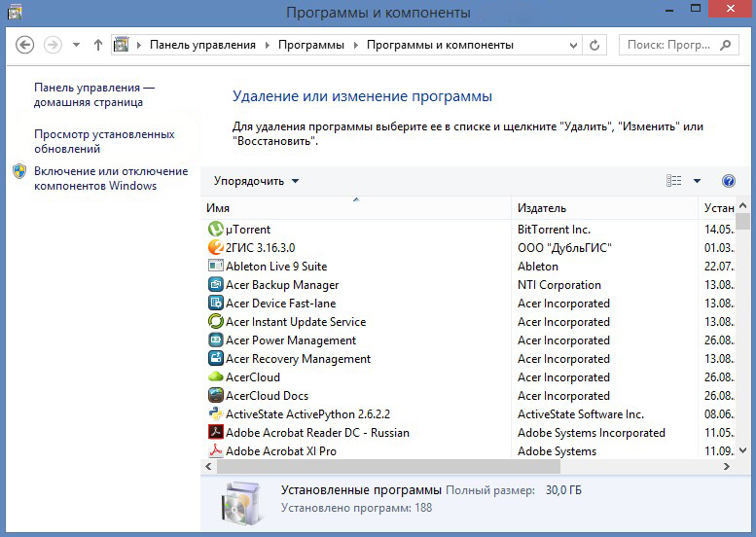
Task: Select the Ableton Live 9 Suite row
Action: tap(469, 267)
